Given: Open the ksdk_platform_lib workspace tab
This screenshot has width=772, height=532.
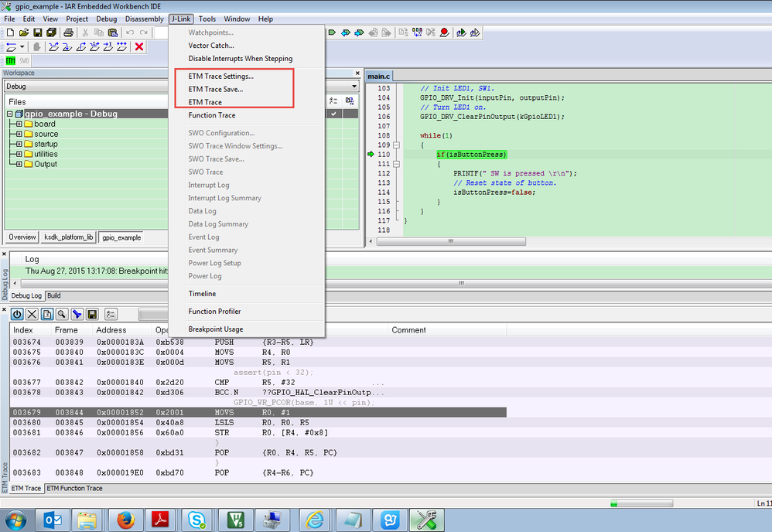Looking at the screenshot, I should point(69,237).
